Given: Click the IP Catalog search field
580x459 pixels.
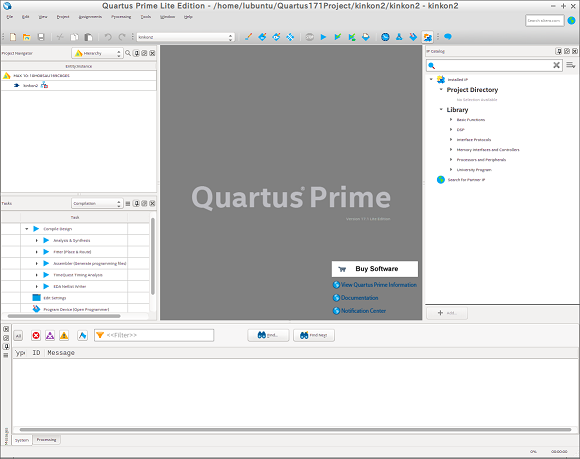Looking at the screenshot, I should [494, 65].
